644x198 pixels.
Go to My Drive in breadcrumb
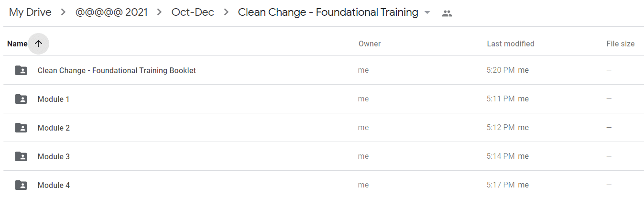pos(30,12)
